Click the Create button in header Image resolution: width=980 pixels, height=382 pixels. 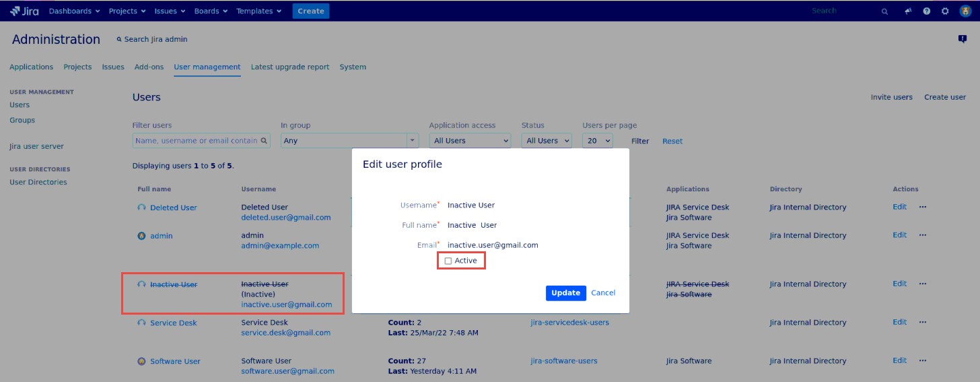click(310, 11)
